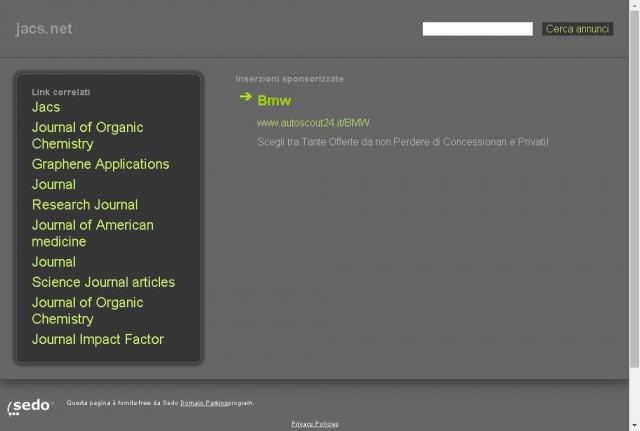Image resolution: width=640 pixels, height=431 pixels.
Task: Focus the search input field
Action: coord(478,29)
